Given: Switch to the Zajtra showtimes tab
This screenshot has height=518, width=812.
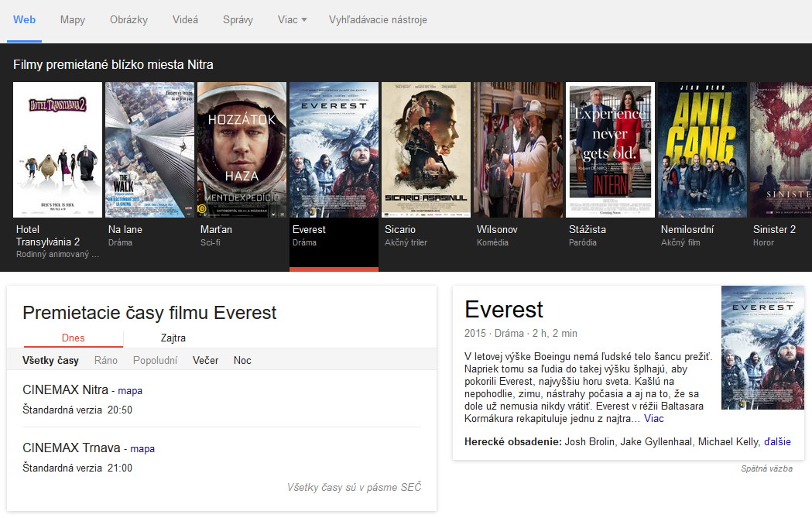Looking at the screenshot, I should (173, 338).
